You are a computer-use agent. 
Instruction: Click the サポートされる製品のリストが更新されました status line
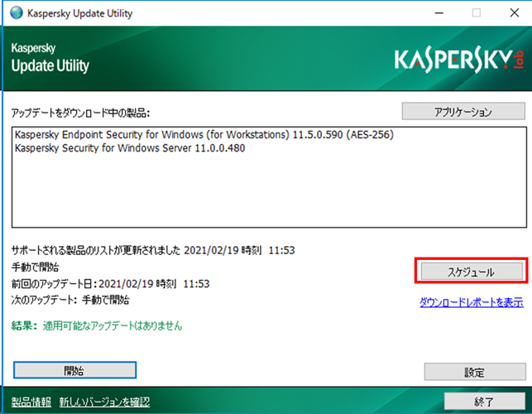click(x=153, y=250)
